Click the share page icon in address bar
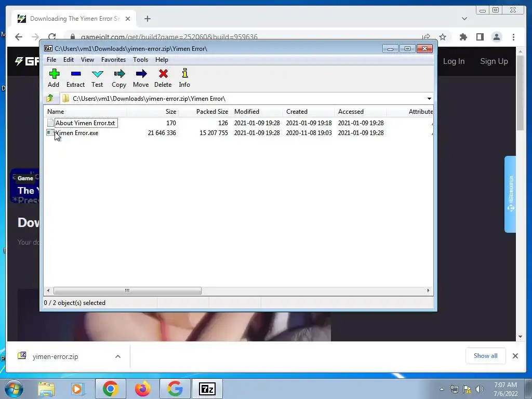532x399 pixels. coord(426,37)
